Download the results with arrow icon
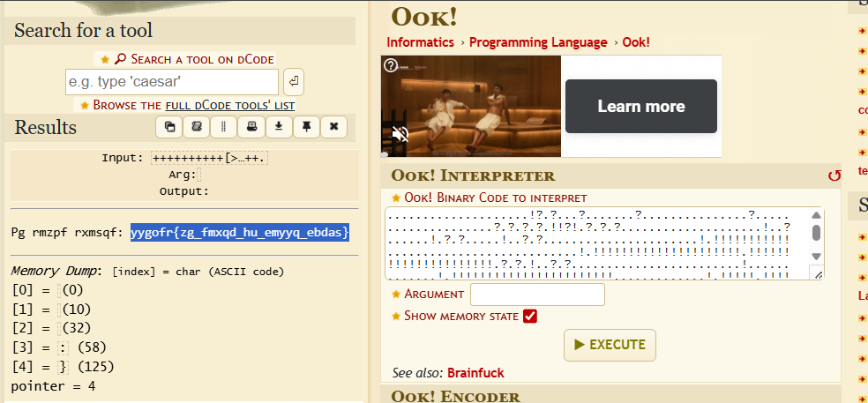Image resolution: width=868 pixels, height=403 pixels. pos(279,127)
